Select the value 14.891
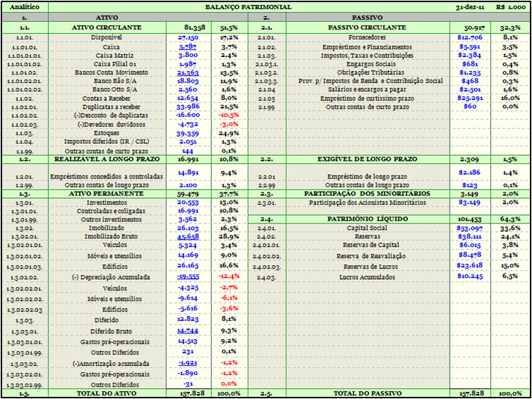This screenshot has height=399, width=532. pyautogui.click(x=188, y=173)
